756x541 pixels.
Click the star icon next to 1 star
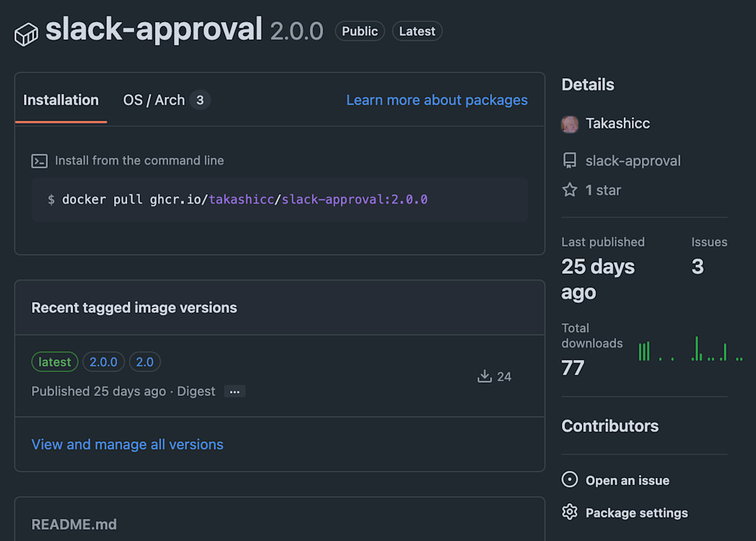click(x=570, y=190)
